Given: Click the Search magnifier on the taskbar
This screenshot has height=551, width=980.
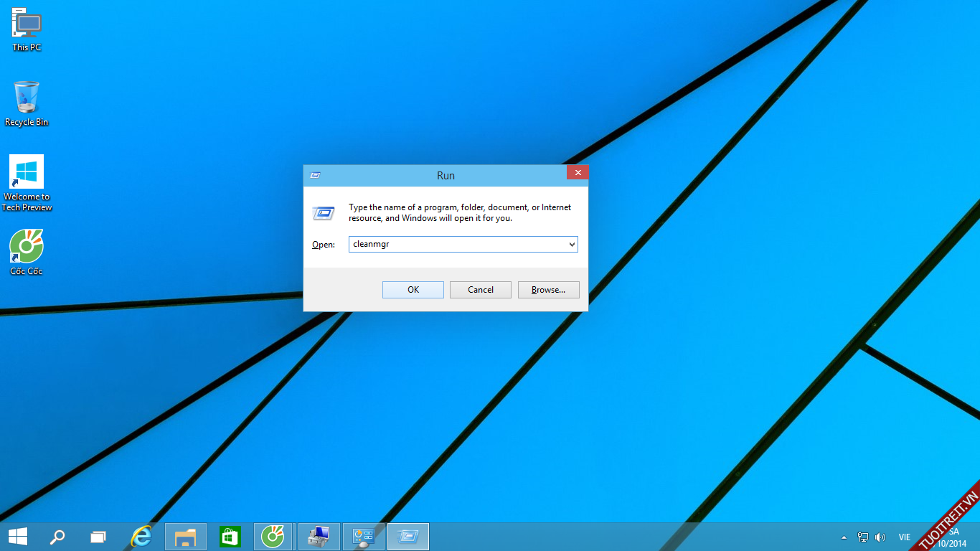Looking at the screenshot, I should (57, 537).
